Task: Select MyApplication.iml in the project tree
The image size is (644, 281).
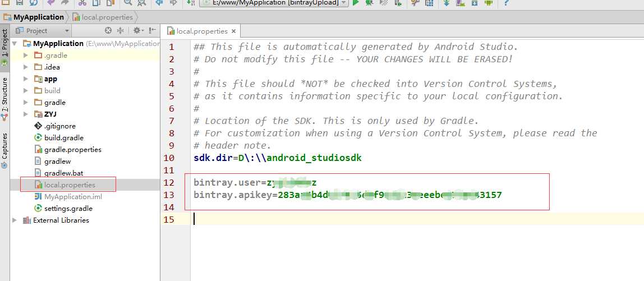Action: point(73,197)
